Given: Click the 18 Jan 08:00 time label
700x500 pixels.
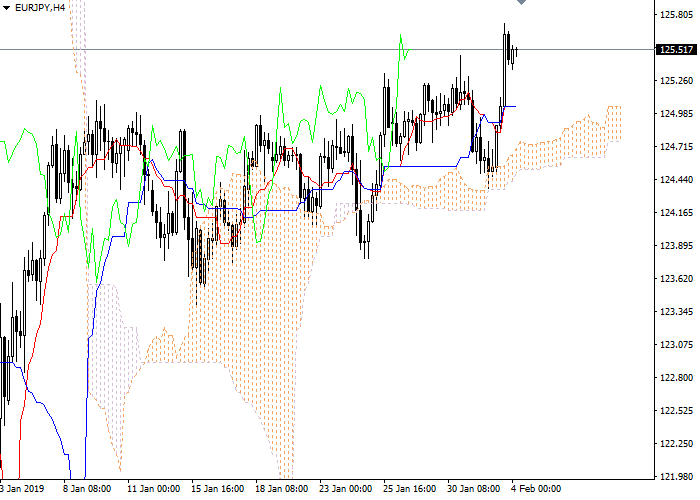Looking at the screenshot, I should [281, 489].
